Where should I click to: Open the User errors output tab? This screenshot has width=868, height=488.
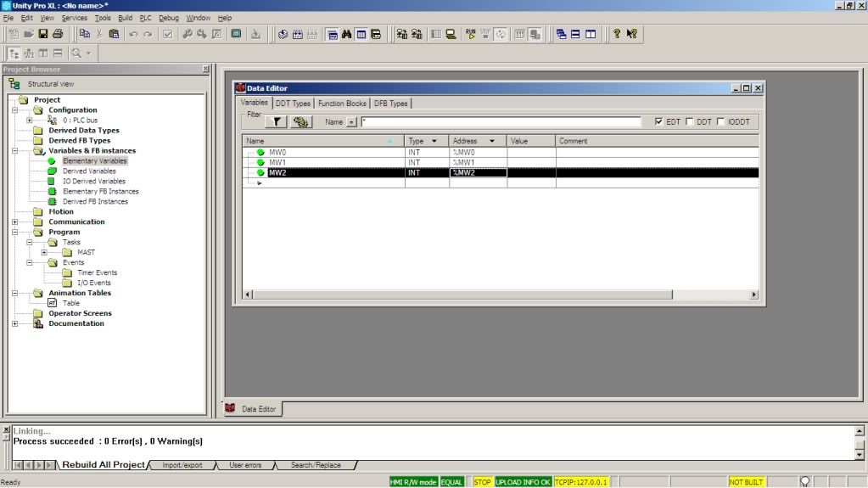tap(245, 465)
